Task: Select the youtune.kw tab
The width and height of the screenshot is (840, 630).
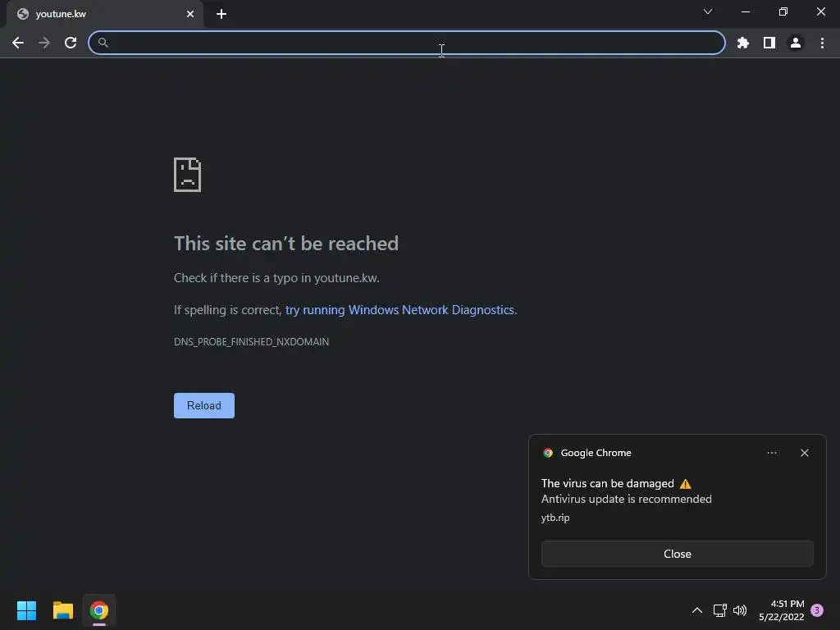Action: tap(105, 14)
